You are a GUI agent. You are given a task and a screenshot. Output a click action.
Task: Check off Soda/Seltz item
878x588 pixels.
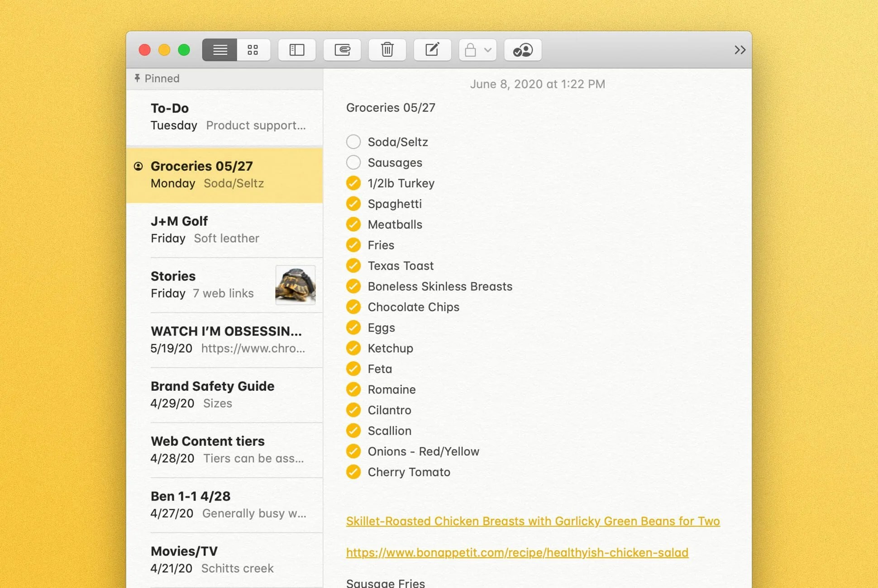click(353, 142)
